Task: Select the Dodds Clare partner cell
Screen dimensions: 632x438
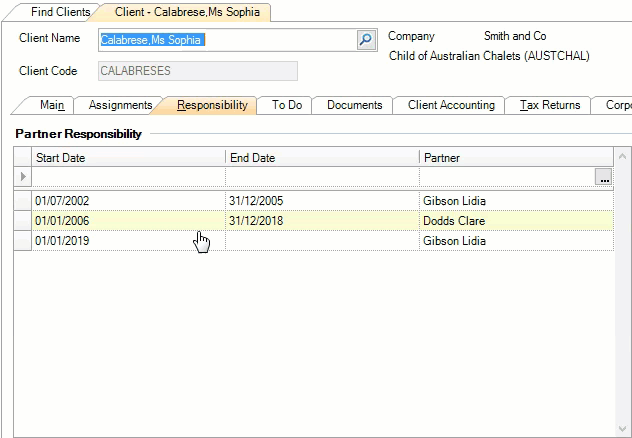Action: click(x=515, y=220)
